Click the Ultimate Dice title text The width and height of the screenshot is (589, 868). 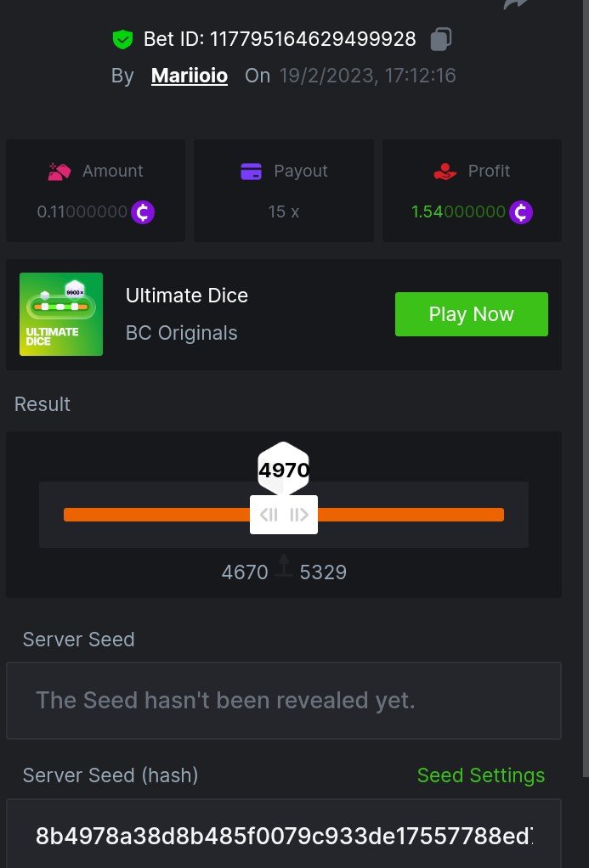[x=187, y=296]
